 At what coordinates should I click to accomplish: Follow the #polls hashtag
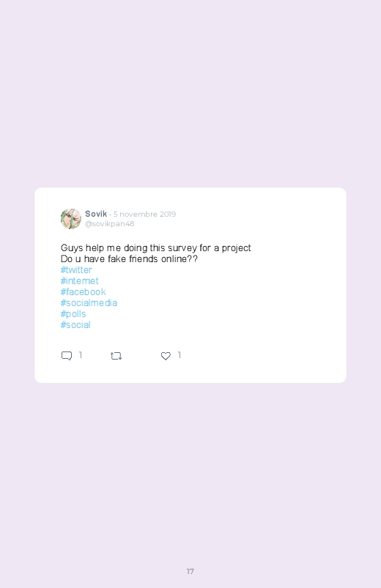coord(73,314)
